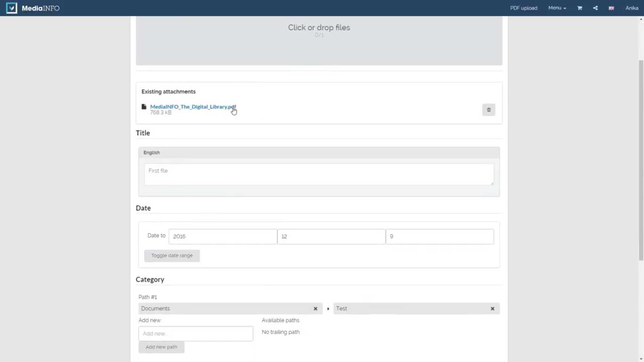Open the Menu dropdown
The image size is (644, 362).
point(557,8)
